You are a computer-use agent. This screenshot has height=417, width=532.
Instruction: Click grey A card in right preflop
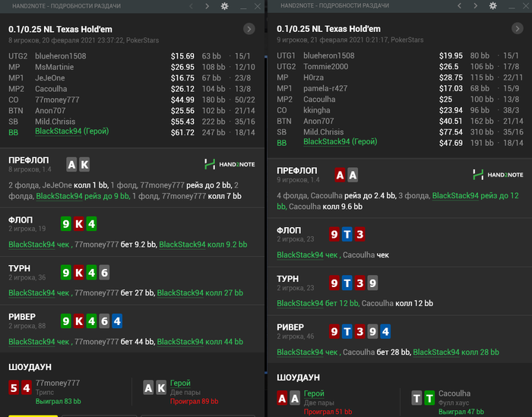pyautogui.click(x=353, y=175)
